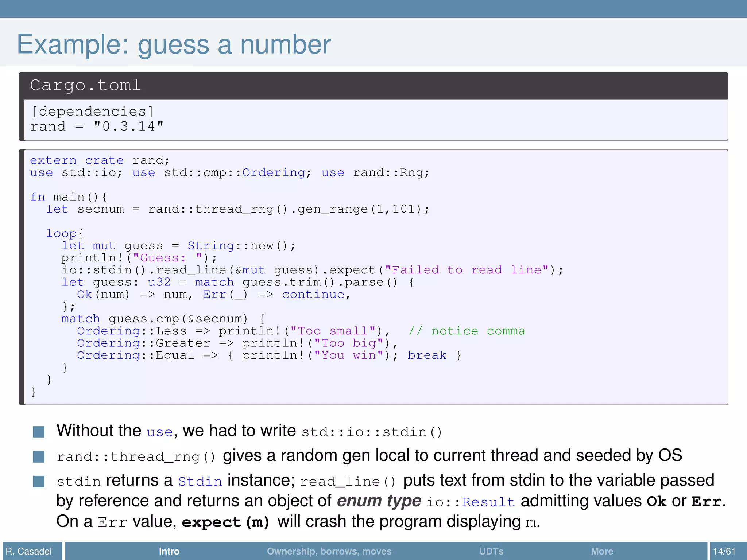Click the third square bullet marker
747x560 pixels.
pos(38,481)
